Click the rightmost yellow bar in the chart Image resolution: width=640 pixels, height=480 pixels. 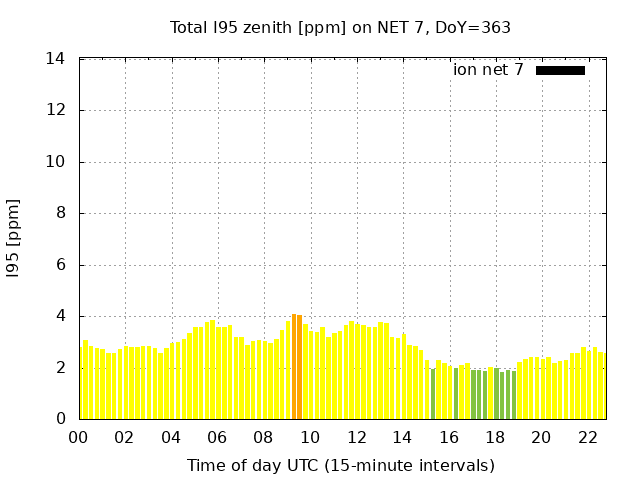(602, 386)
